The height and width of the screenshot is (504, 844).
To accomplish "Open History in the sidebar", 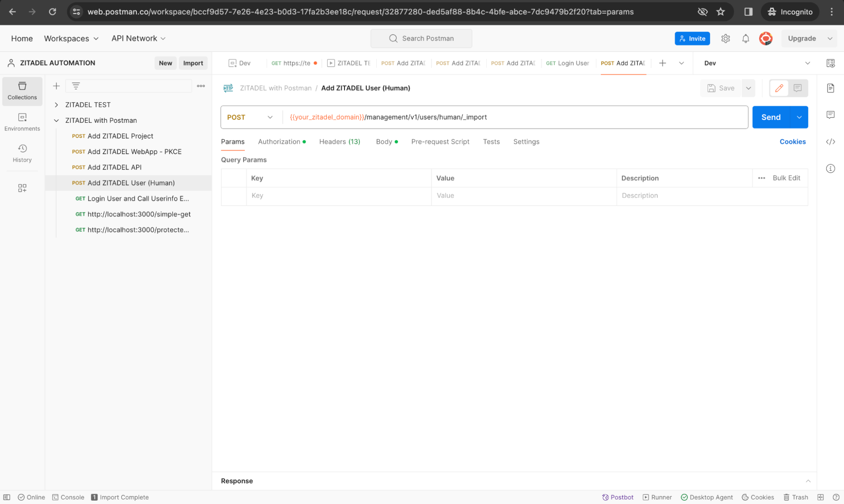I will click(x=22, y=153).
